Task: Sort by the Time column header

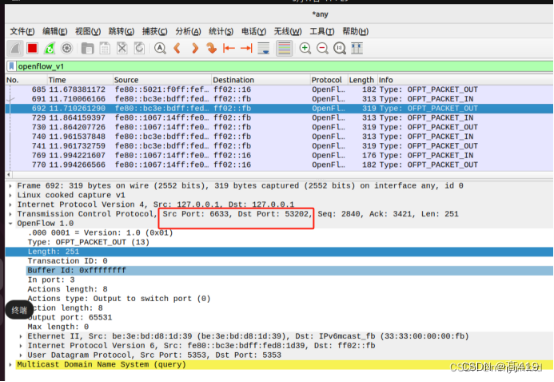Action: click(x=80, y=80)
